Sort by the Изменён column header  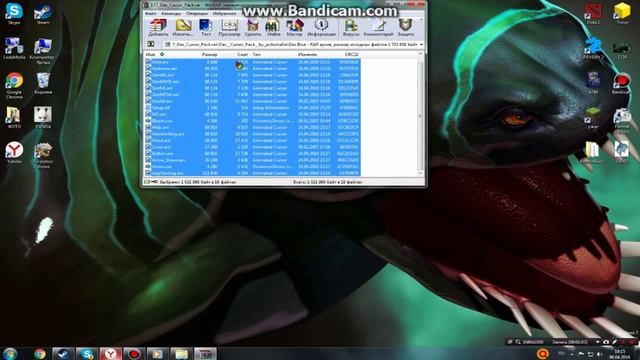point(307,54)
